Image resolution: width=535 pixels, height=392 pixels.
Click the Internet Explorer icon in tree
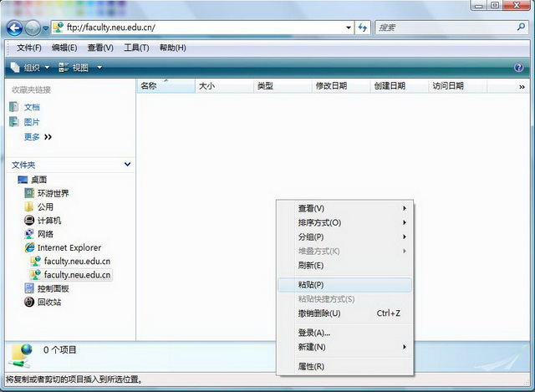coord(30,247)
